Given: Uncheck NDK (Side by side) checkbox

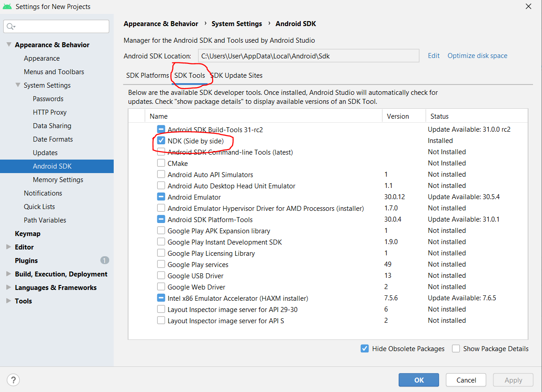Looking at the screenshot, I should pos(161,141).
